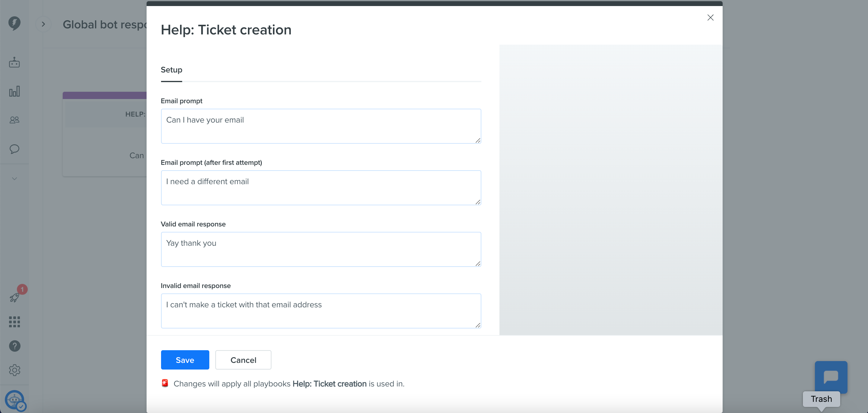Expand navigation with right chevron button
This screenshot has width=868, height=413.
tap(43, 24)
